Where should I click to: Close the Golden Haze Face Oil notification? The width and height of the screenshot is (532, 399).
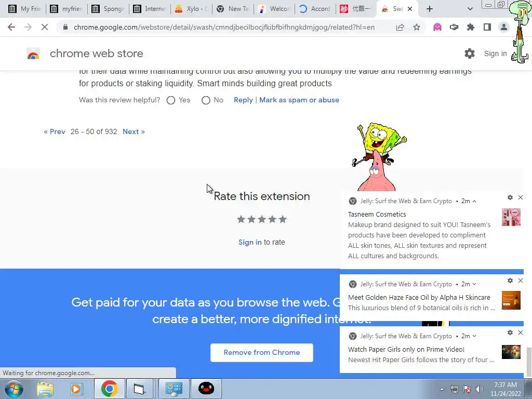(521, 281)
